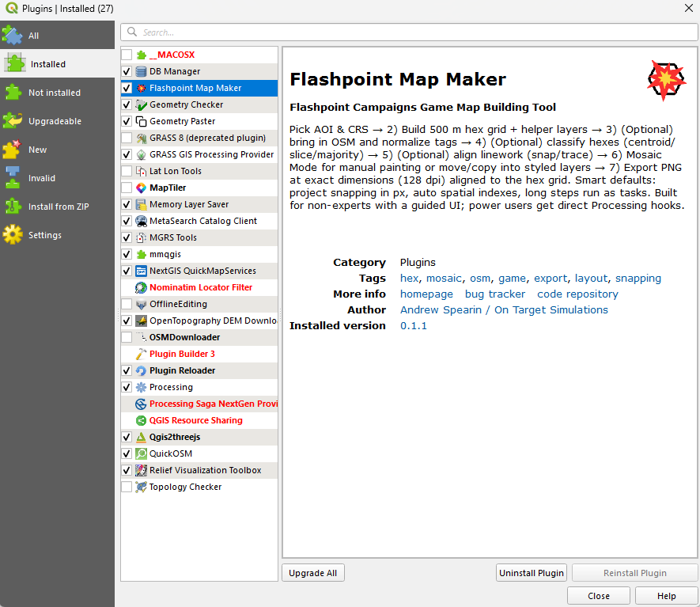Enable the Topology Checker checkbox
700x607 pixels.
pos(127,487)
